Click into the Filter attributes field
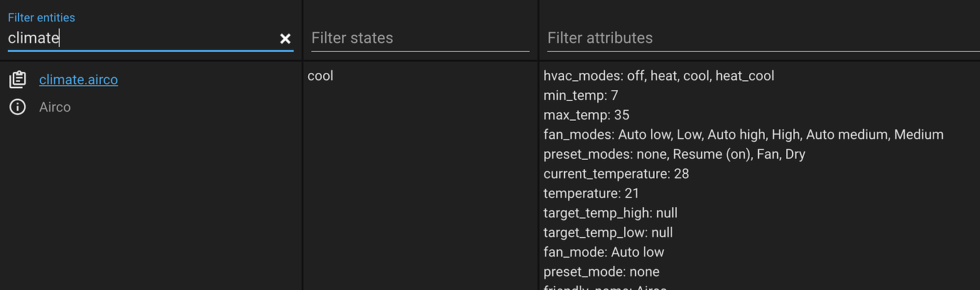The image size is (980, 290). coord(760,38)
